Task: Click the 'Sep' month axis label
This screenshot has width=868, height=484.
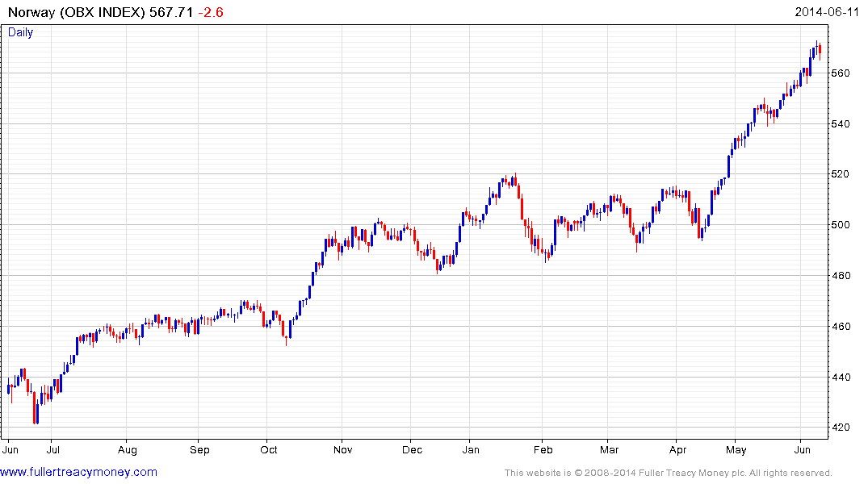Action: click(199, 449)
